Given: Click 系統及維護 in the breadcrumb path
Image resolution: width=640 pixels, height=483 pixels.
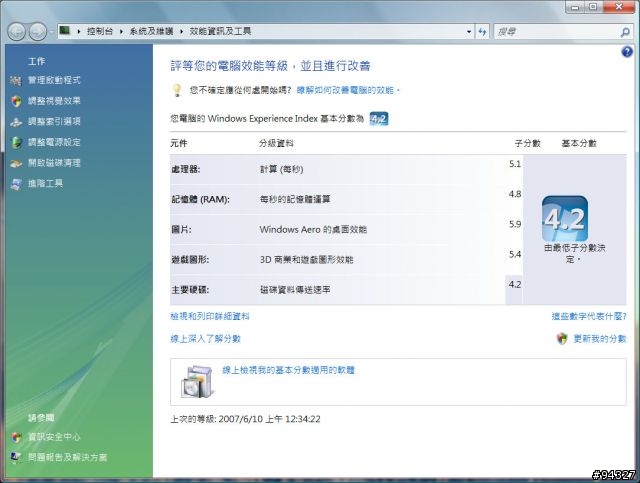Looking at the screenshot, I should (x=151, y=31).
